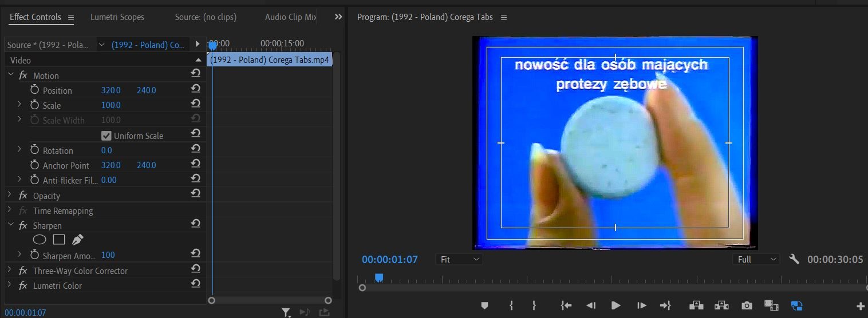This screenshot has height=318, width=868.
Task: Go to Out point
Action: (665, 305)
